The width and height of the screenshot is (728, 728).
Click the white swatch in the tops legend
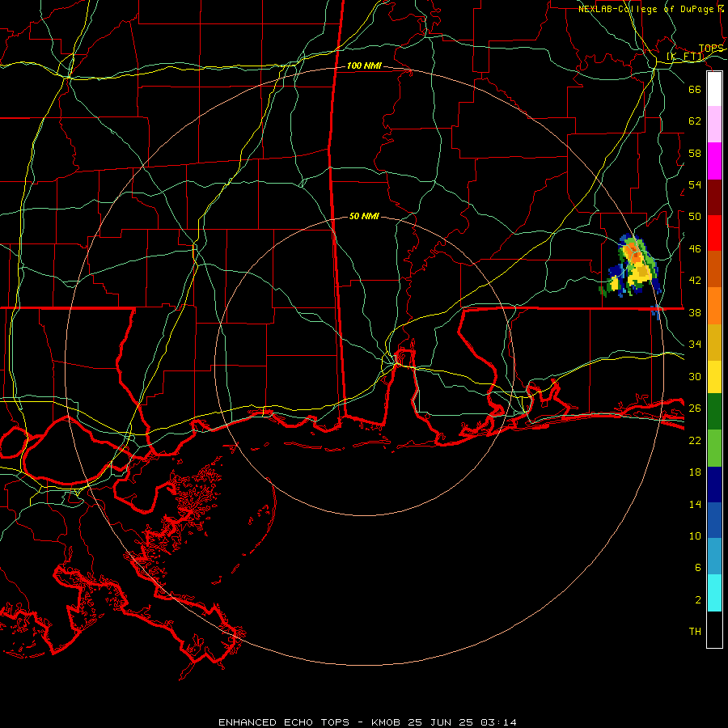(x=714, y=89)
